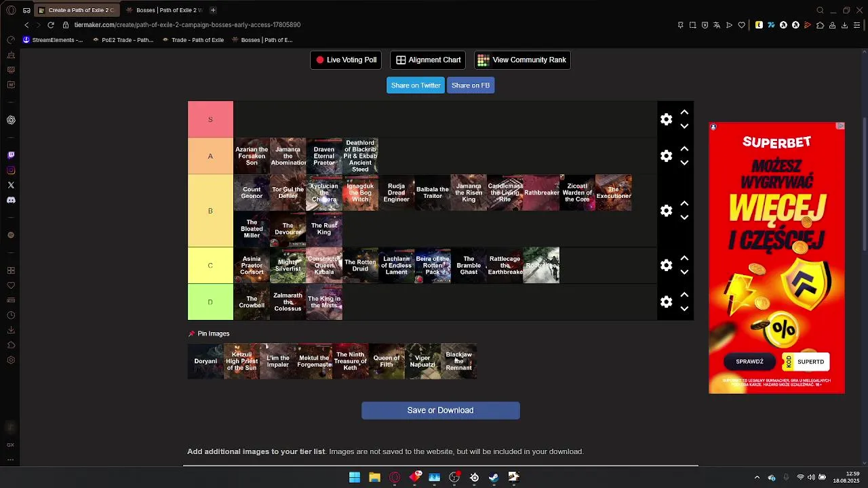868x488 pixels.
Task: Reload the current page
Action: coord(50,25)
